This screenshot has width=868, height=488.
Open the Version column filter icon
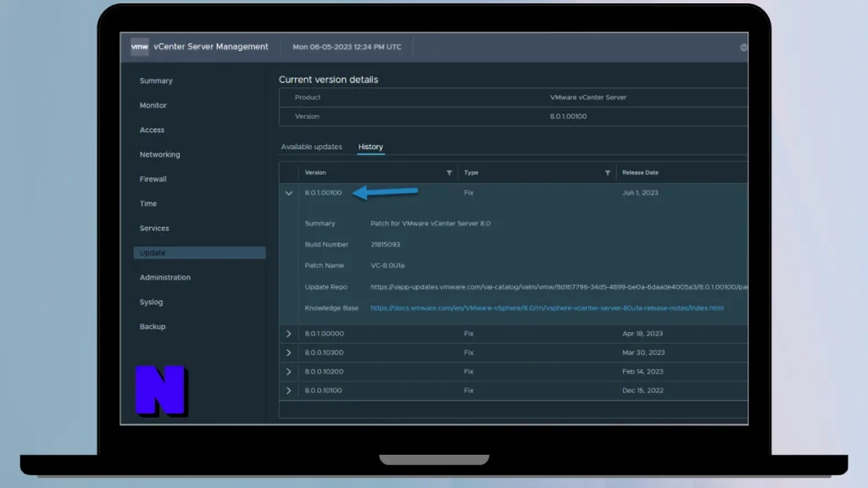point(449,173)
